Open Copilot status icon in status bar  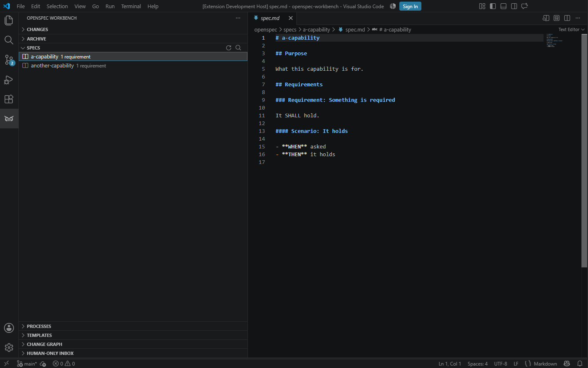point(567,364)
